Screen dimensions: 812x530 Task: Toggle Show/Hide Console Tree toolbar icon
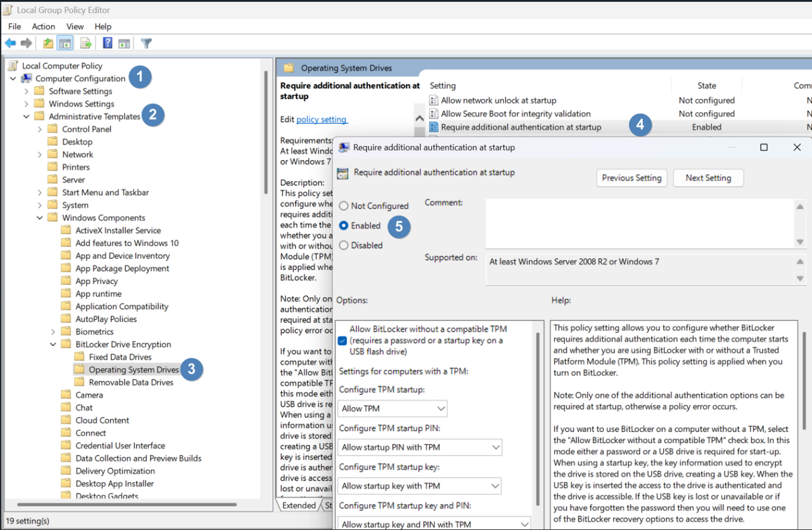tap(65, 43)
